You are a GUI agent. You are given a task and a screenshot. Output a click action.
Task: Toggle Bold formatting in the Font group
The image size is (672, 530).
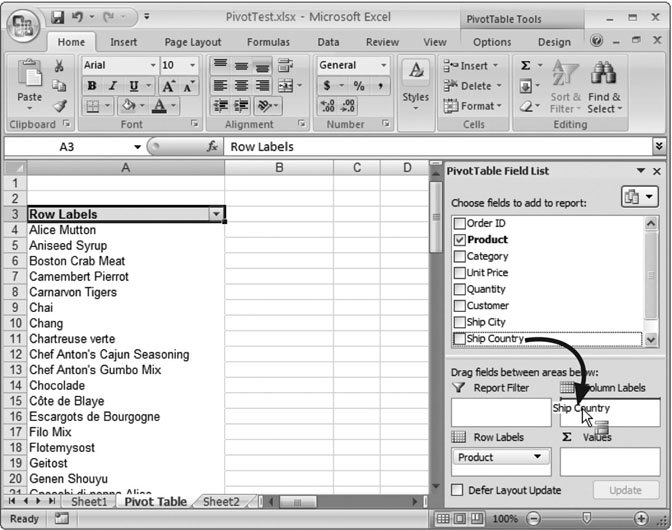click(x=92, y=86)
